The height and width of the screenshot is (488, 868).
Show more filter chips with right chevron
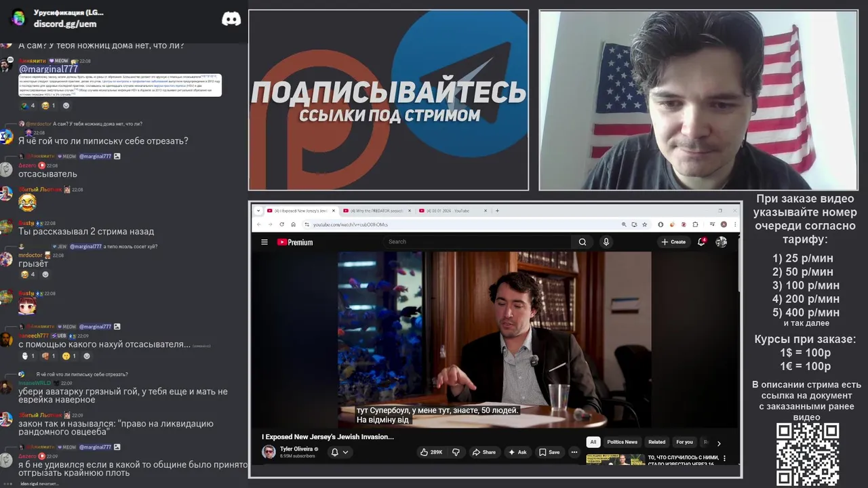719,443
